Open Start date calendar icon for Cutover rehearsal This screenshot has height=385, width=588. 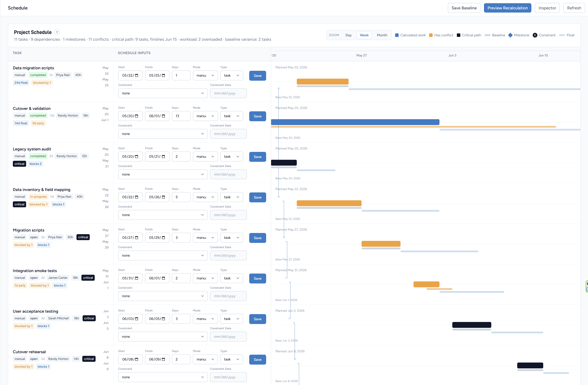click(137, 359)
